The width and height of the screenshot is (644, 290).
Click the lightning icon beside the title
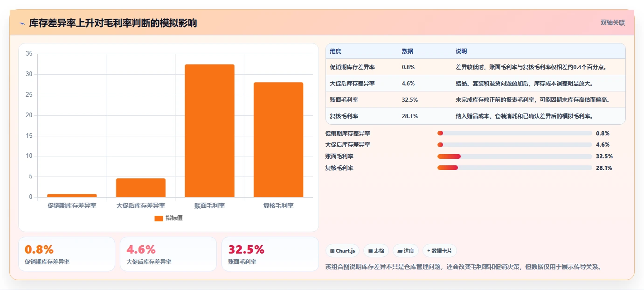pos(22,23)
